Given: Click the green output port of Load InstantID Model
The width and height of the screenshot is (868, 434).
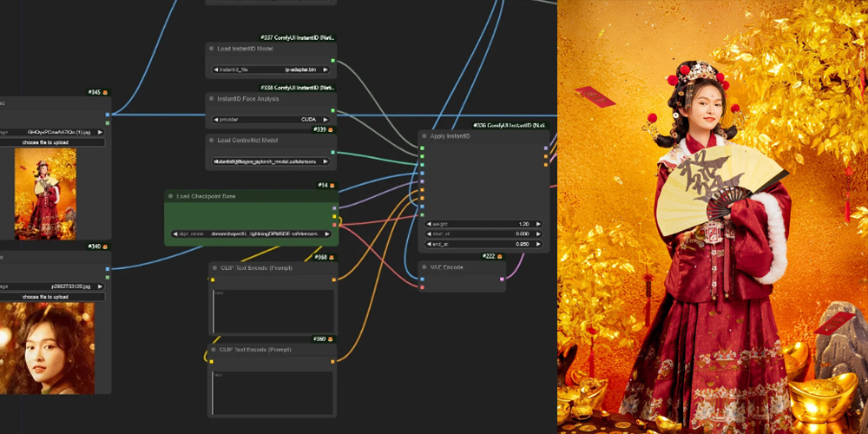Looking at the screenshot, I should [x=332, y=61].
